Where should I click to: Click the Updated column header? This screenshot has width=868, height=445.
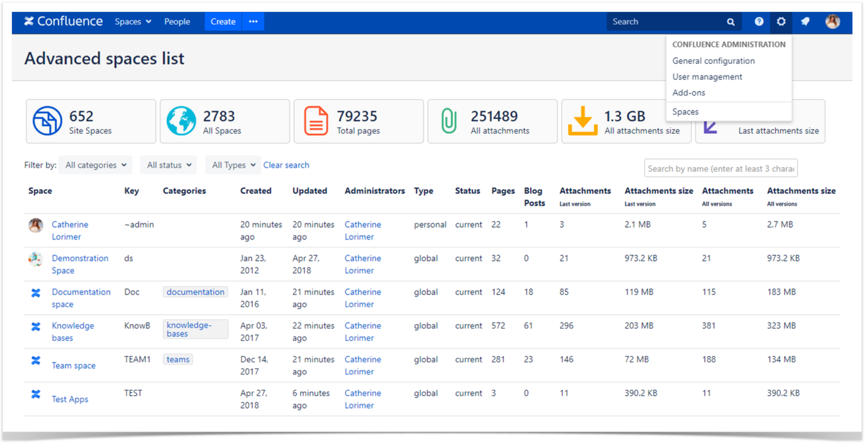coord(310,191)
